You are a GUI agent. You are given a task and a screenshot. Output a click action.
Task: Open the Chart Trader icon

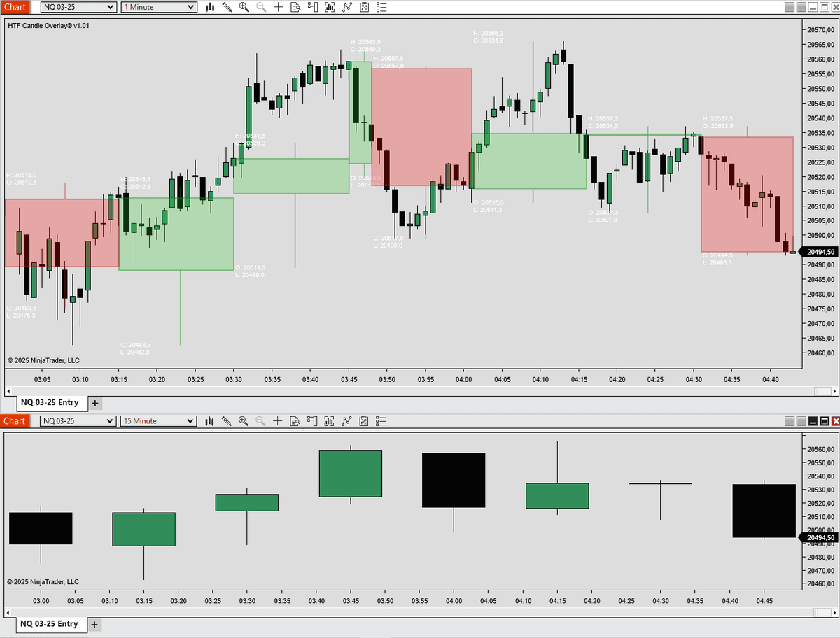click(x=312, y=7)
